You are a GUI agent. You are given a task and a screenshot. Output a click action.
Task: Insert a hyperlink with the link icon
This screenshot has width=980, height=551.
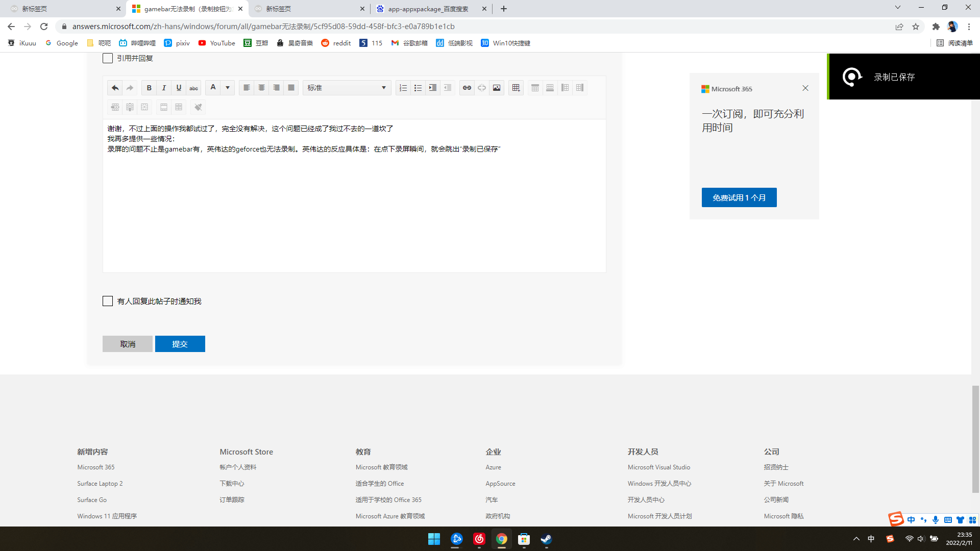click(467, 88)
